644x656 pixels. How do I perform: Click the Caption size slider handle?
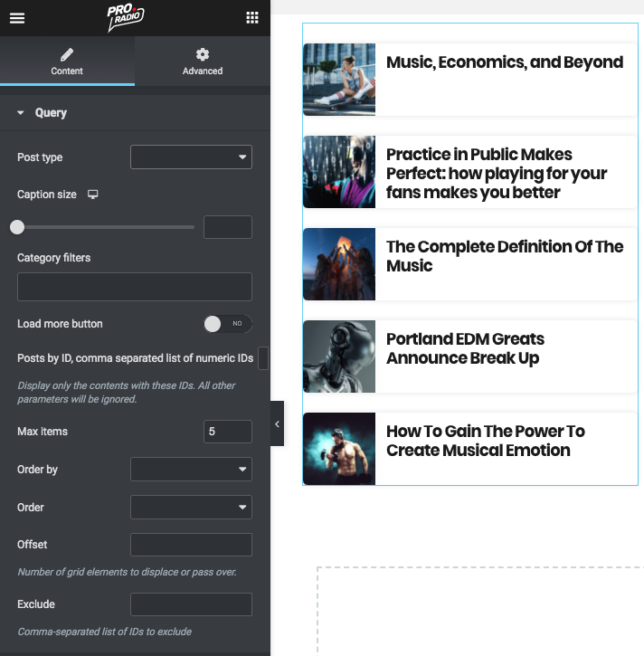click(17, 227)
